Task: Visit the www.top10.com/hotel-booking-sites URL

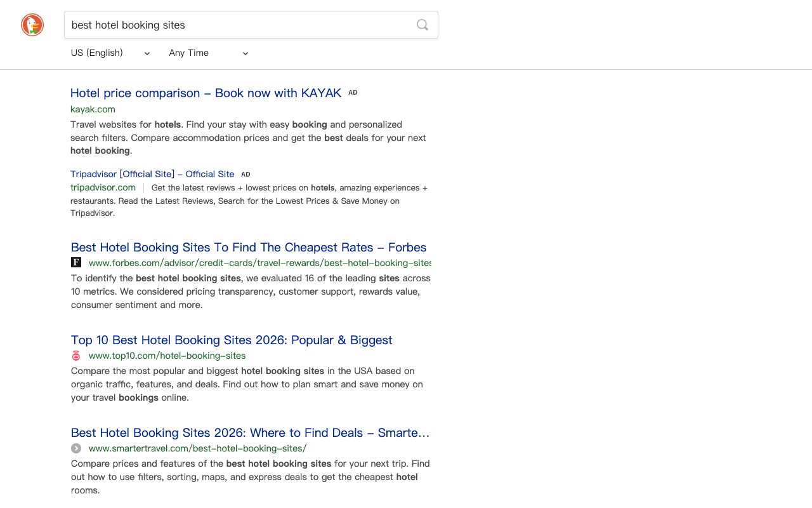Action: [167, 356]
